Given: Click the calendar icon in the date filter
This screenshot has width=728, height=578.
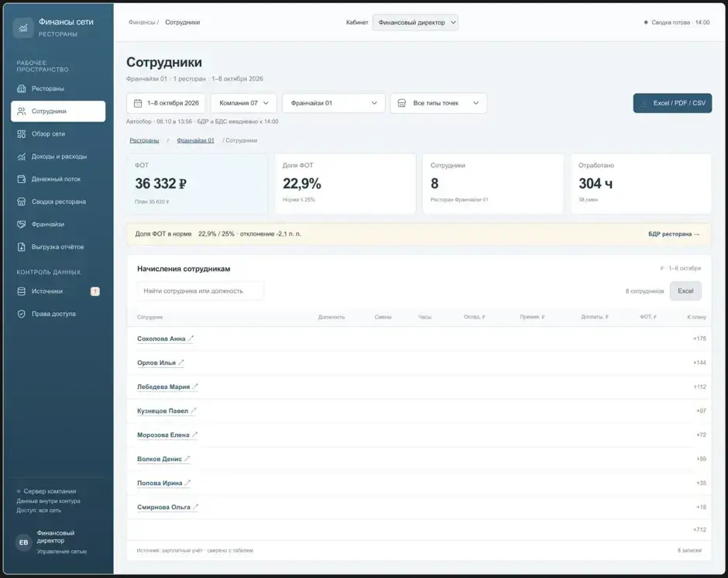Looking at the screenshot, I should point(138,103).
